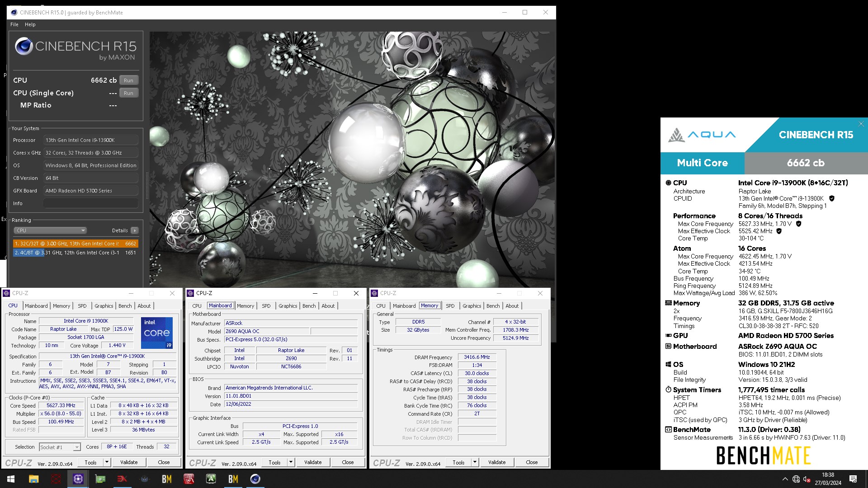Open the network globe tray icon
The image size is (868, 488).
pyautogui.click(x=796, y=479)
